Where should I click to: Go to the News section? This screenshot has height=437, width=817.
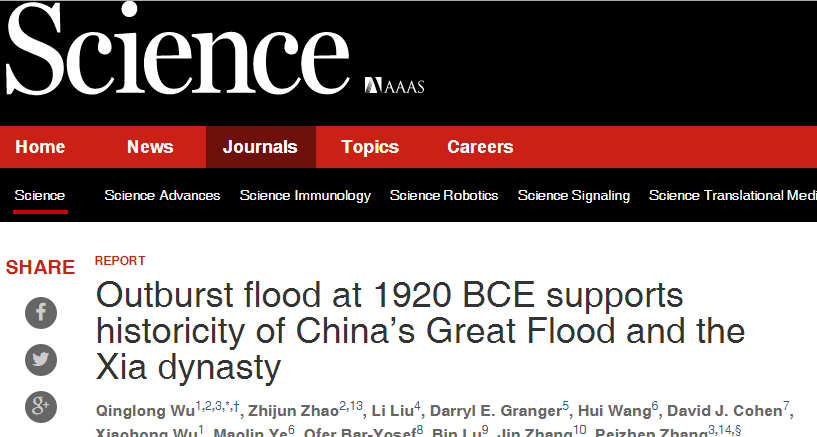[150, 147]
